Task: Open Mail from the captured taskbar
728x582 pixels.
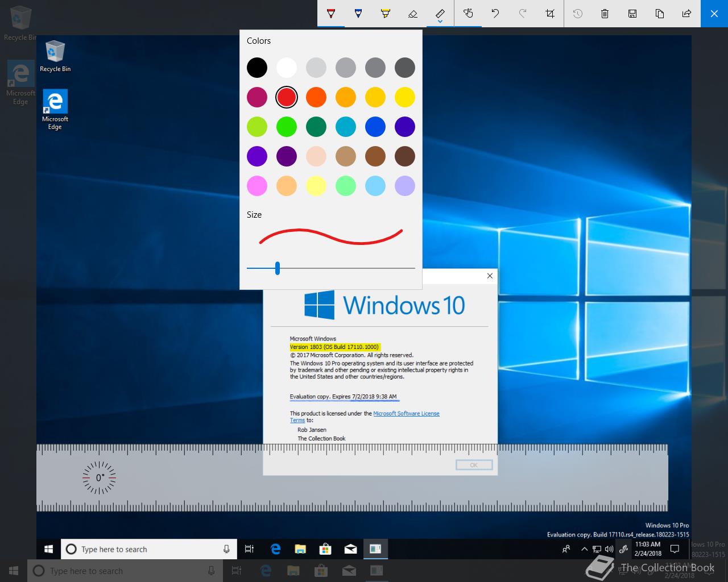Action: pyautogui.click(x=350, y=549)
